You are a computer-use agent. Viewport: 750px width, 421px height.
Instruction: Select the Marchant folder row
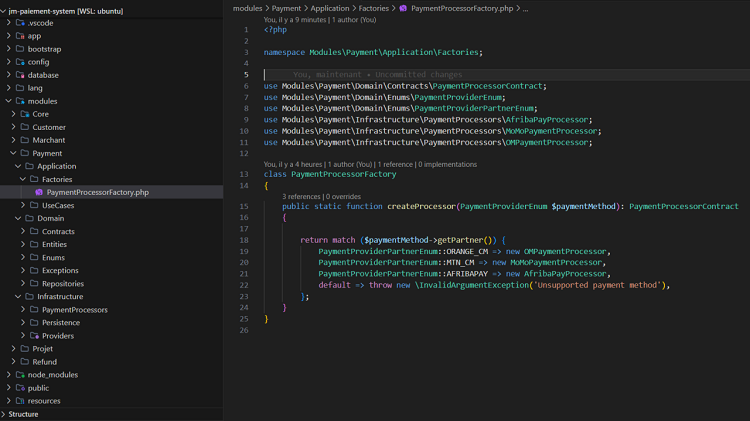click(x=111, y=140)
